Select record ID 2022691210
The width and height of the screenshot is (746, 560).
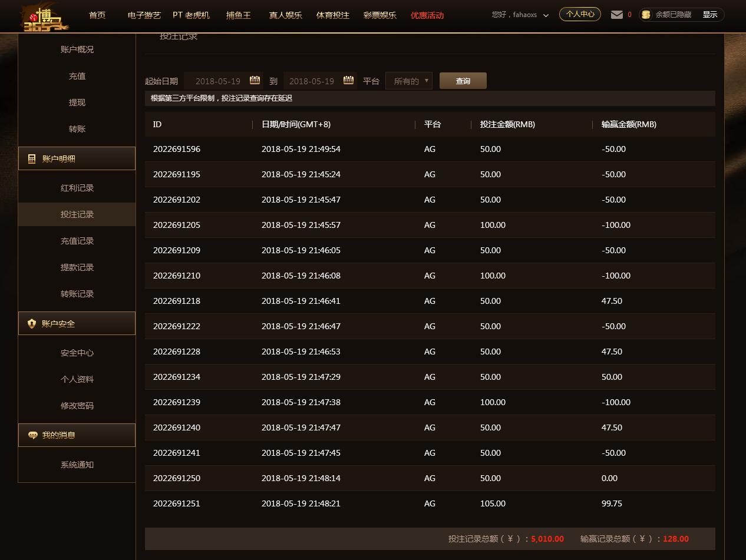177,276
